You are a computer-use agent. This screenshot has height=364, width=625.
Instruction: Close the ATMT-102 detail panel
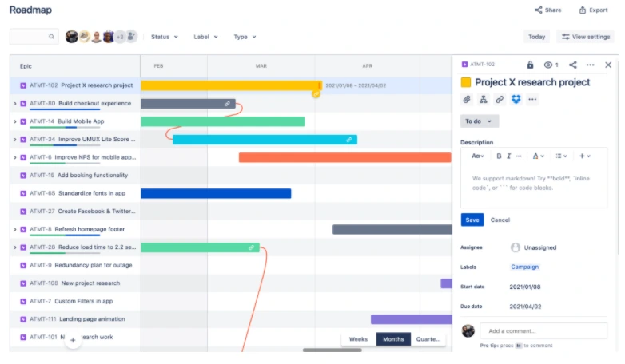point(608,65)
